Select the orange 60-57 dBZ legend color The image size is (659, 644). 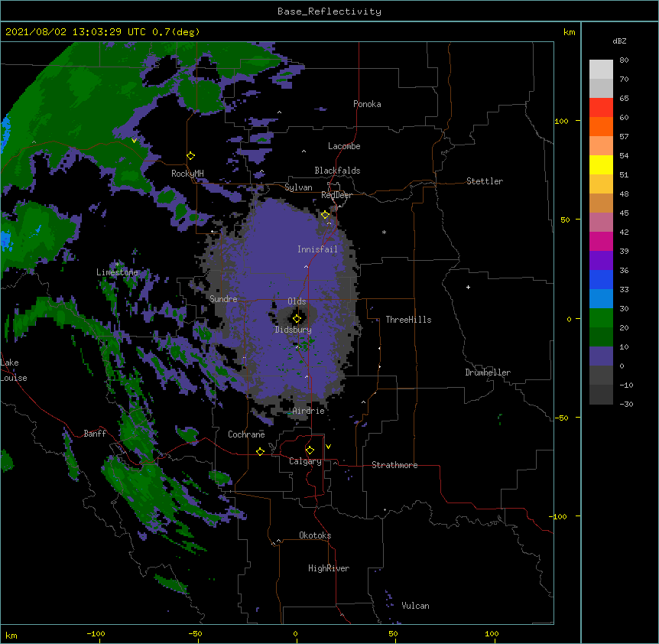tap(601, 126)
